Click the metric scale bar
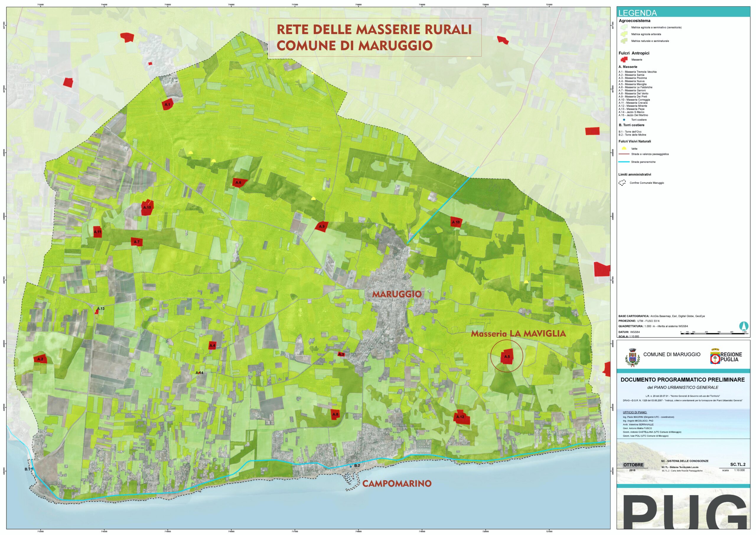 [x=713, y=334]
